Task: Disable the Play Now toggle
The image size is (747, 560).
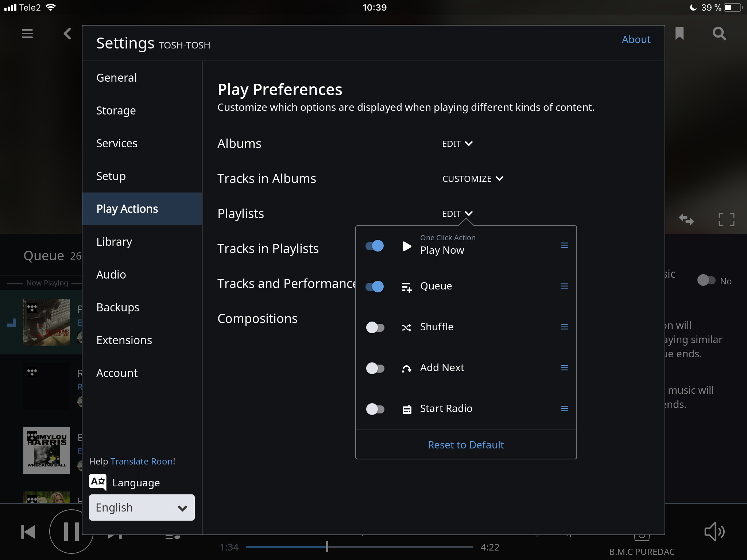Action: click(x=375, y=246)
